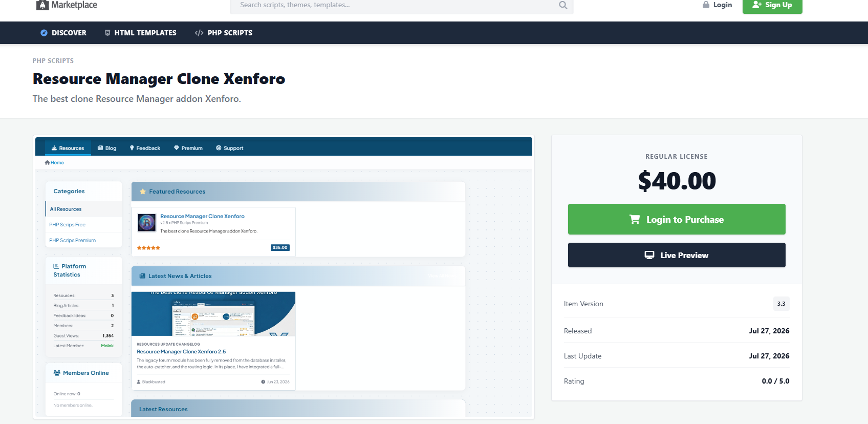Open PHP Scripts in the navigation bar
868x424 pixels.
pyautogui.click(x=224, y=33)
